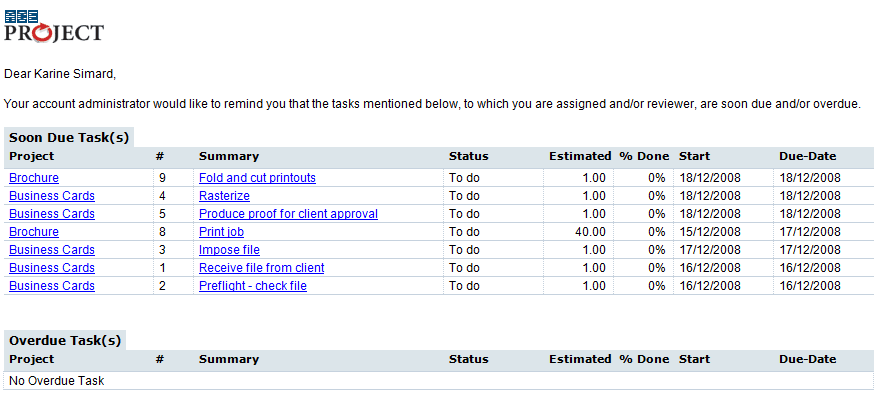882x402 pixels.
Task: Open Business Cards project in Rasterize row
Action: (x=52, y=196)
